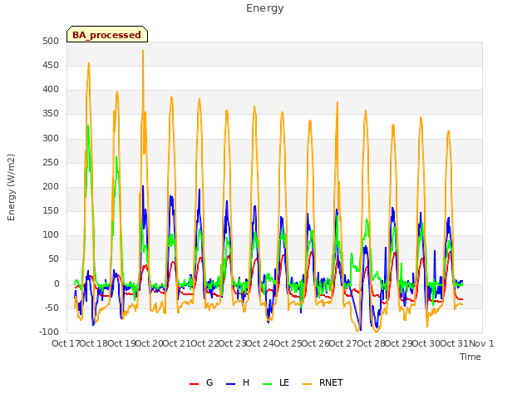
Task: Toggle the RNET series legend entry
Action: tap(323, 382)
